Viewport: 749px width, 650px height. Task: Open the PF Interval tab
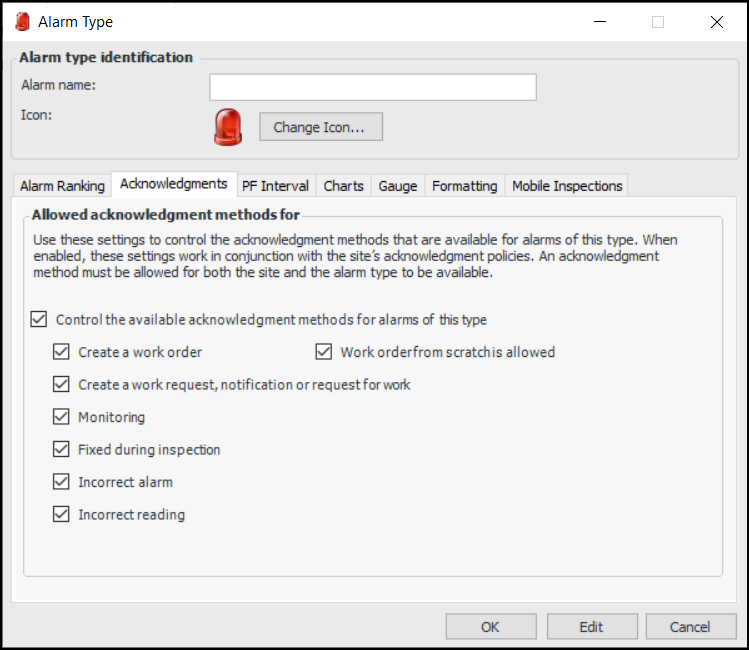275,186
